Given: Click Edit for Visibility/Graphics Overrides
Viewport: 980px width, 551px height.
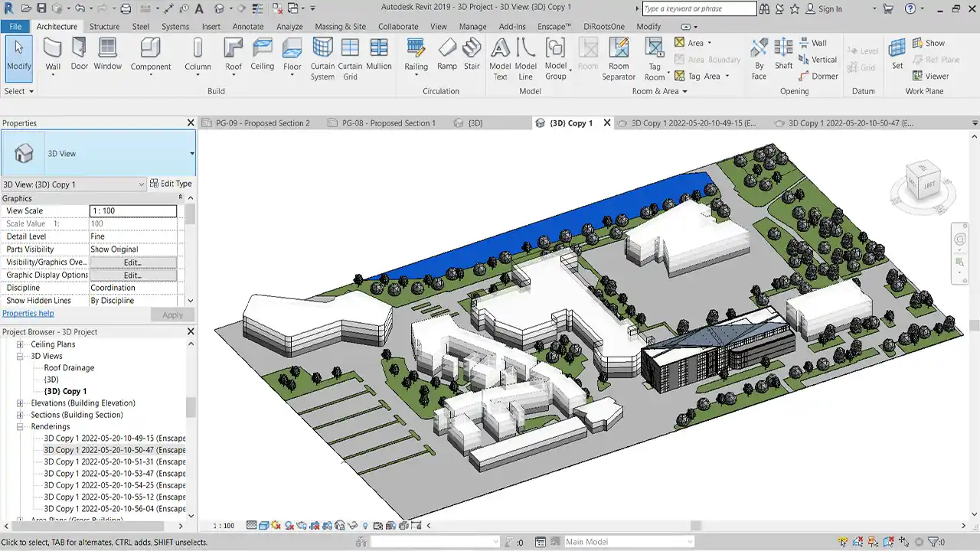Looking at the screenshot, I should point(132,262).
